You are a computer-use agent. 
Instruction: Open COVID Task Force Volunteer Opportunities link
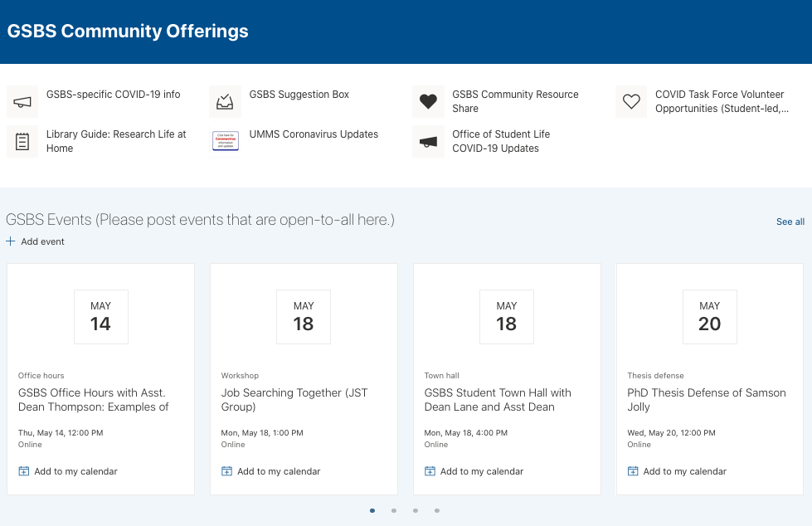[720, 101]
